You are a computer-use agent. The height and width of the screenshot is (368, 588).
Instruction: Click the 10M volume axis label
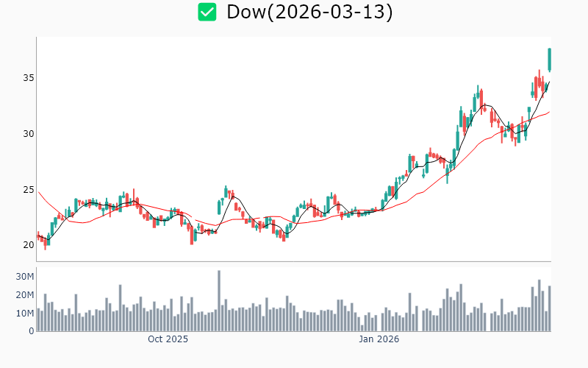(x=25, y=314)
